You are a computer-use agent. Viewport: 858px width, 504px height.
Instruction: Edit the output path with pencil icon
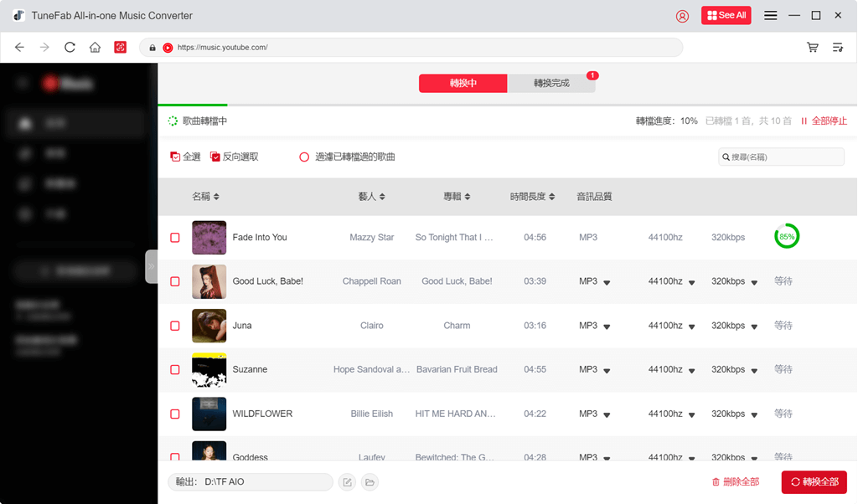pos(347,482)
